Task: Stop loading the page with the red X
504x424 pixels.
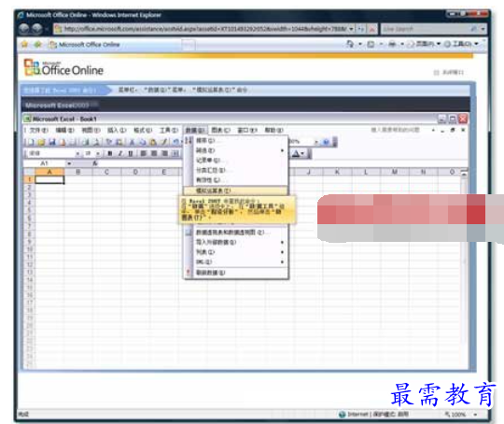Action: point(372,29)
